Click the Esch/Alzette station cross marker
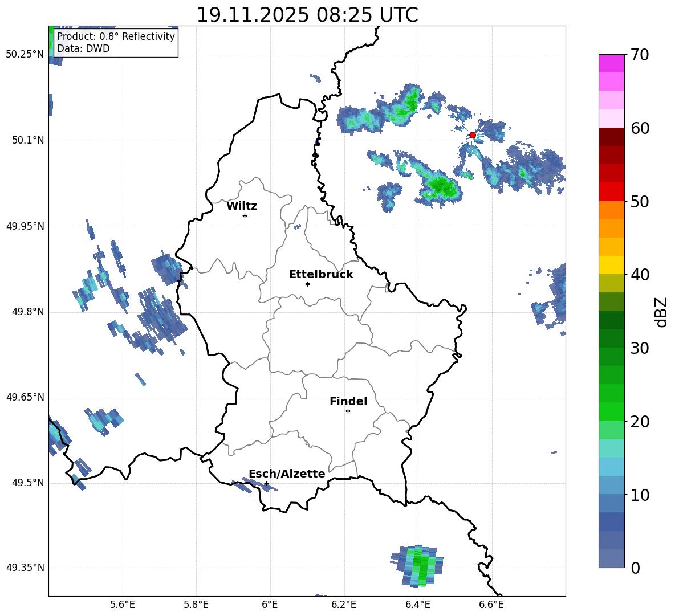 pos(266,483)
